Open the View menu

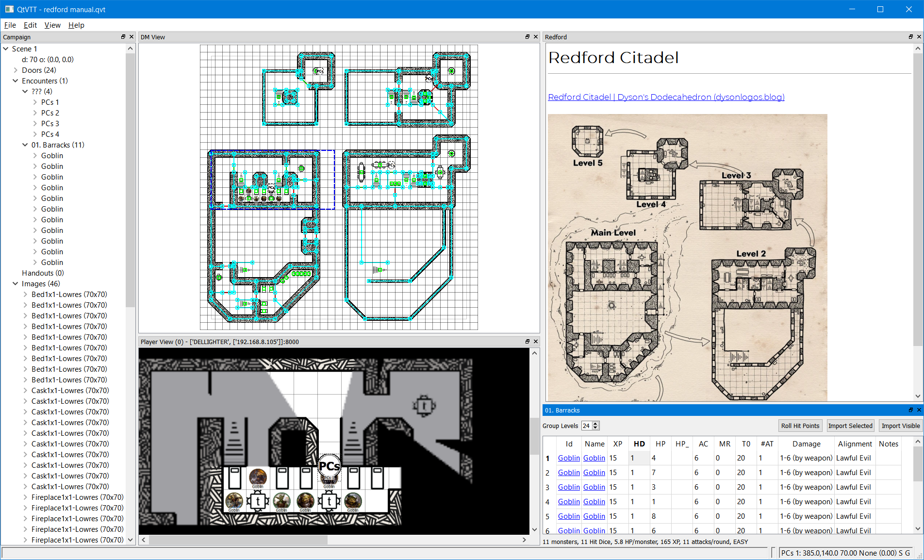click(x=52, y=25)
